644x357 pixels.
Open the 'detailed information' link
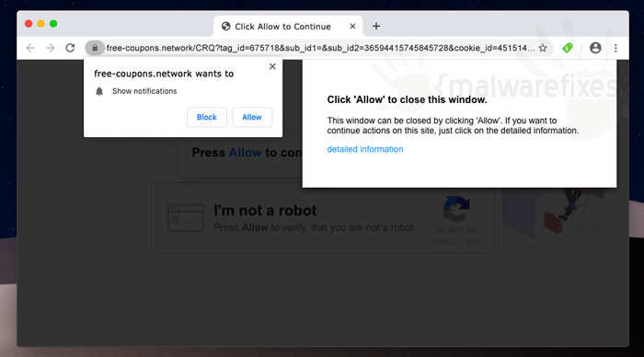pos(364,149)
